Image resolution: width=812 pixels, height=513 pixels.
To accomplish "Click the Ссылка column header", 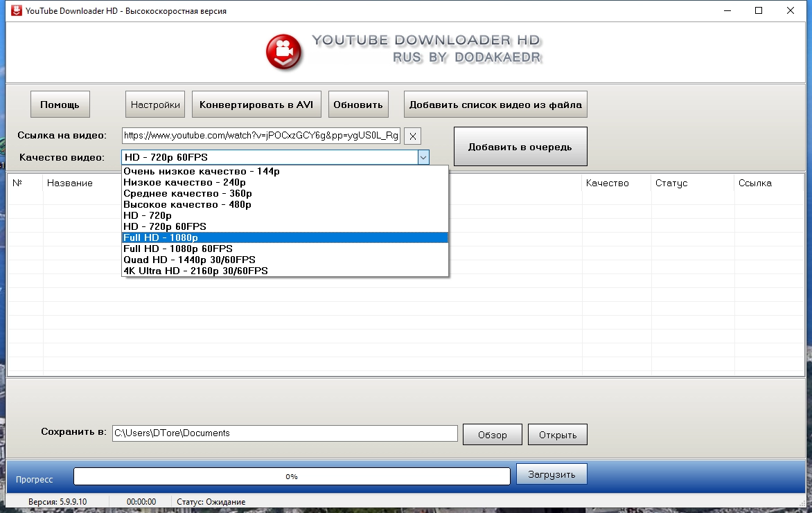I will [768, 183].
